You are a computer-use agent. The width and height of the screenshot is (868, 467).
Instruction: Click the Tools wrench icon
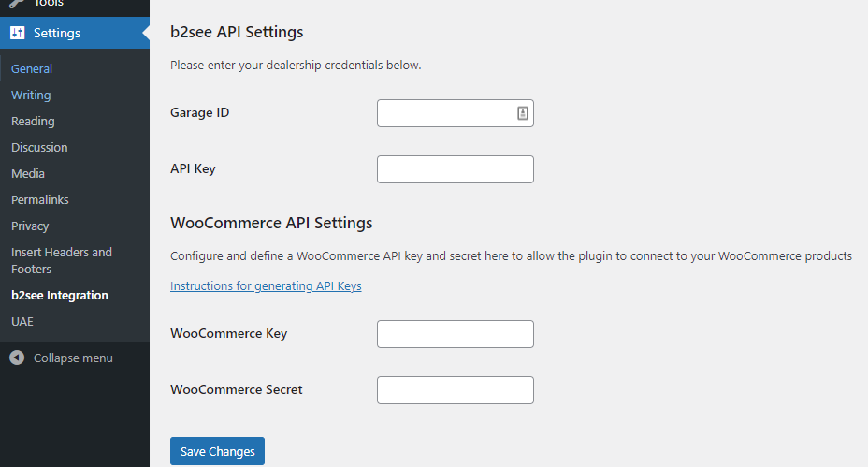pyautogui.click(x=18, y=4)
